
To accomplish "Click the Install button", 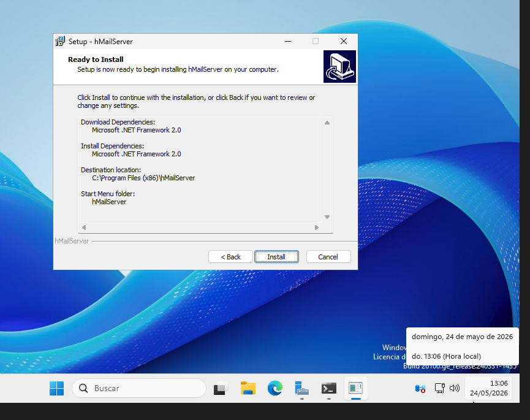I will pyautogui.click(x=276, y=257).
